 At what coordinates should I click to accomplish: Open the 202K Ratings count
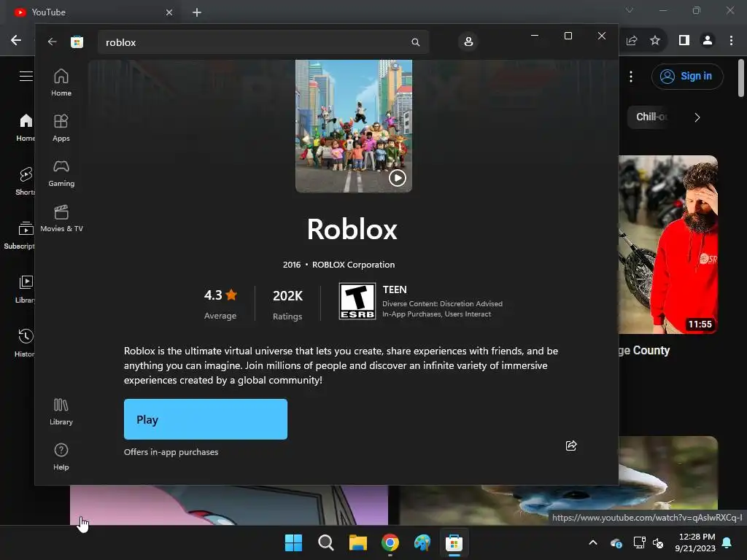[x=287, y=304]
